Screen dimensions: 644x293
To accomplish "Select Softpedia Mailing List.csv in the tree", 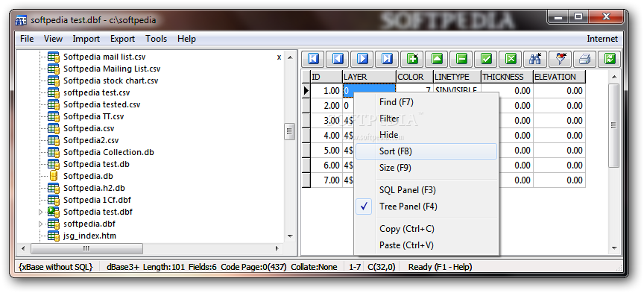I will (112, 69).
